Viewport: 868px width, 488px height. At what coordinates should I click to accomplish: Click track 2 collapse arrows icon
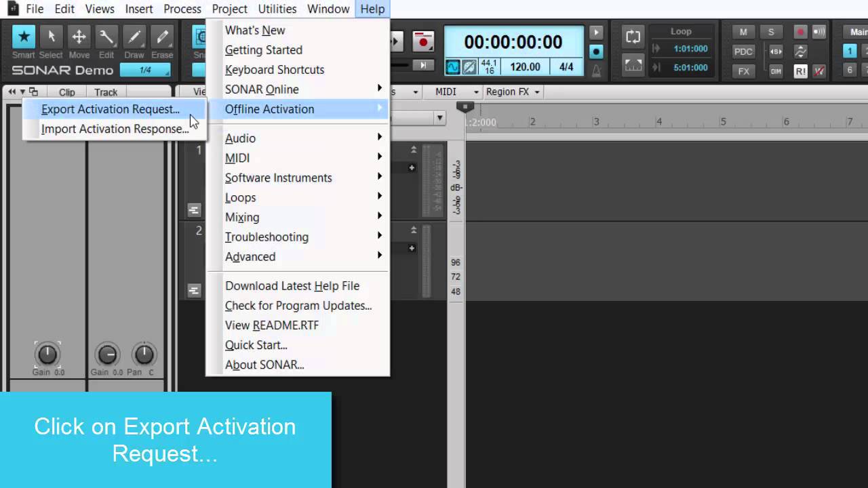(x=413, y=230)
